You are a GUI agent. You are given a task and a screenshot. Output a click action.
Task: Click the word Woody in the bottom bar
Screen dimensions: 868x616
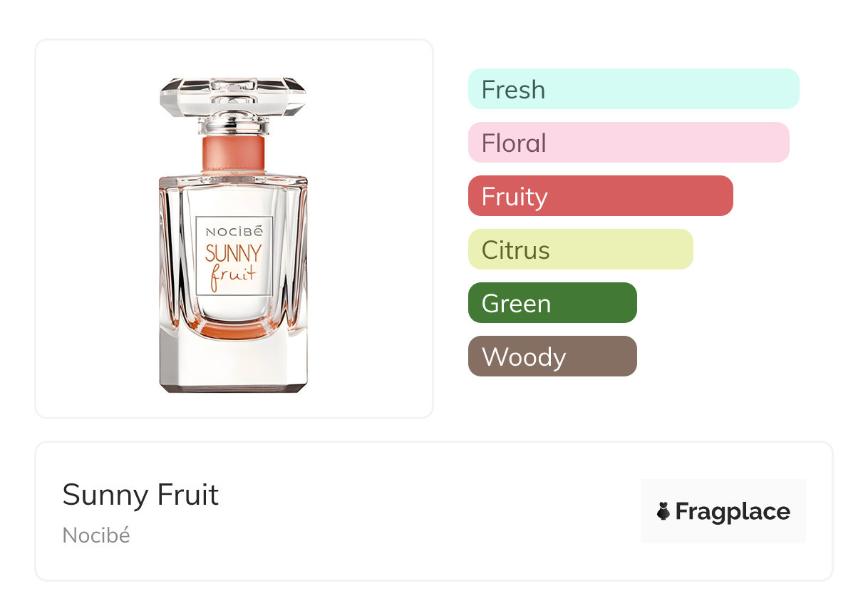[524, 357]
